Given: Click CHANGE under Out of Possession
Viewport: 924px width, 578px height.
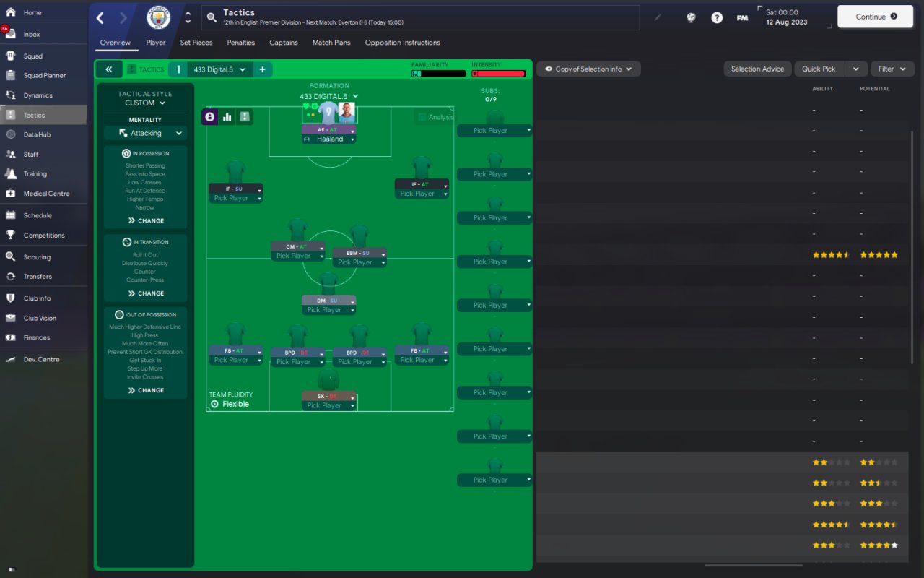Looking at the screenshot, I should 146,390.
